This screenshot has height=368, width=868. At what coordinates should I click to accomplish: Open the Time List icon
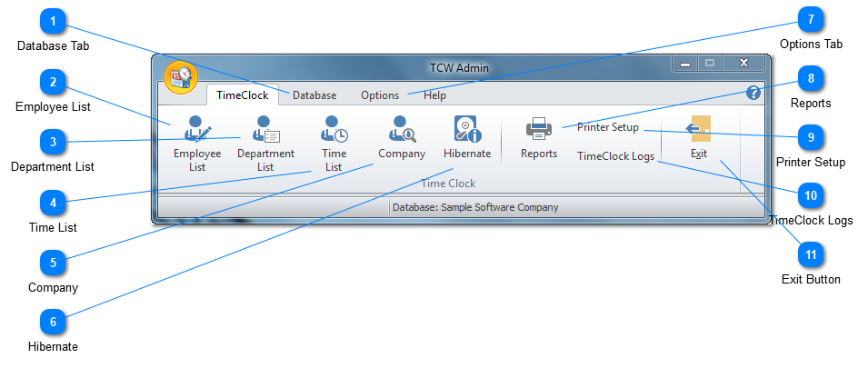click(334, 130)
